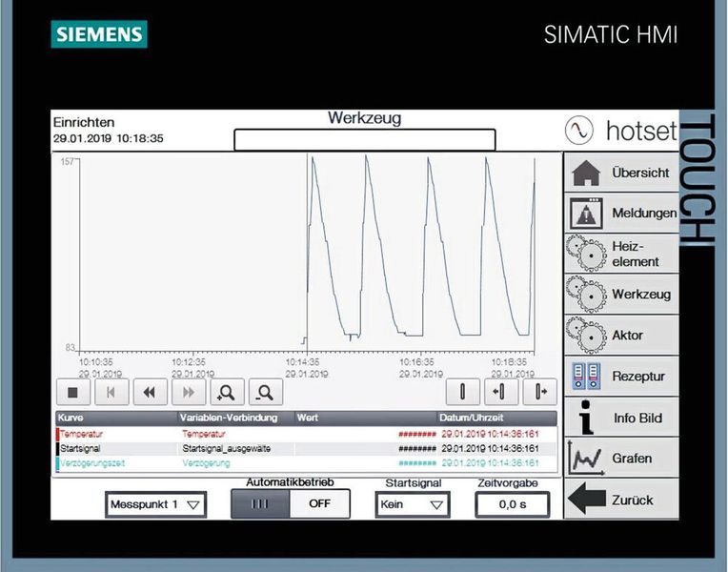728x572 pixels.
Task: Select the Startsignal curve row
Action: pos(307,448)
